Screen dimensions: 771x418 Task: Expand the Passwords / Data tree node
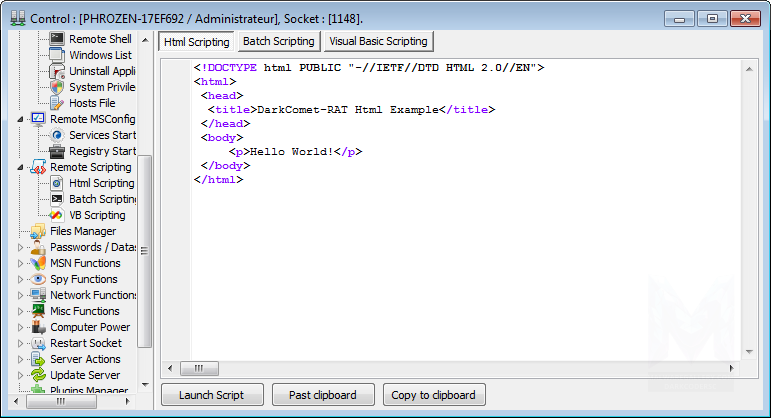click(22, 247)
